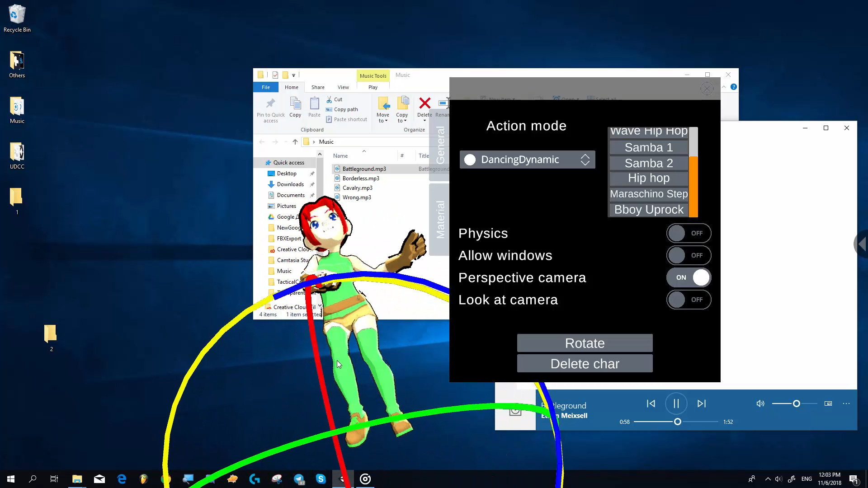Turn on Allow windows
Screen dimensions: 868x488
click(689, 255)
